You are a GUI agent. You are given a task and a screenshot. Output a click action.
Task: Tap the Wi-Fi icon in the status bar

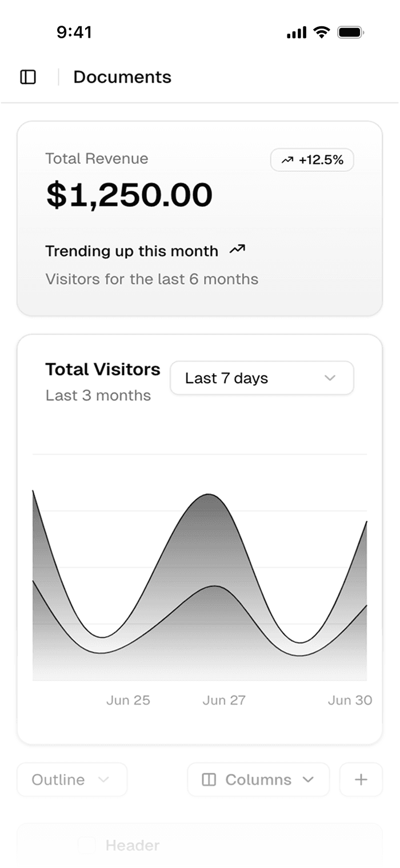321,32
